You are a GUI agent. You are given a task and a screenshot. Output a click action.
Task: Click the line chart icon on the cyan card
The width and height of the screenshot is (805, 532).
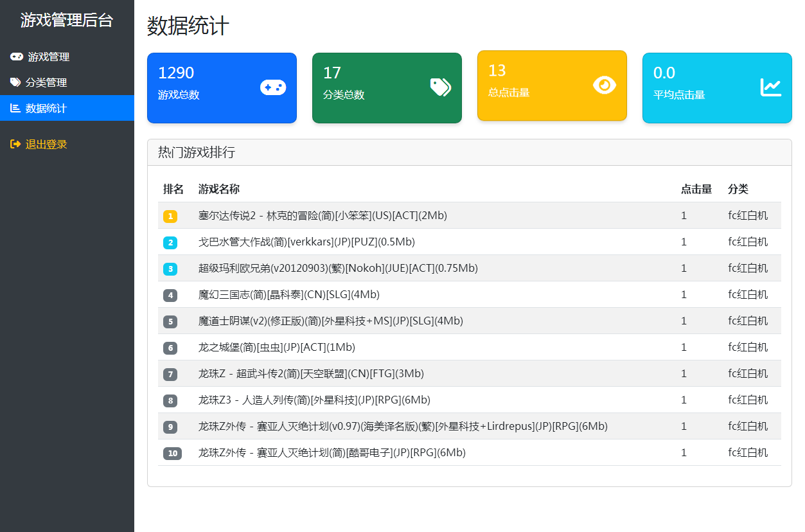(x=770, y=87)
